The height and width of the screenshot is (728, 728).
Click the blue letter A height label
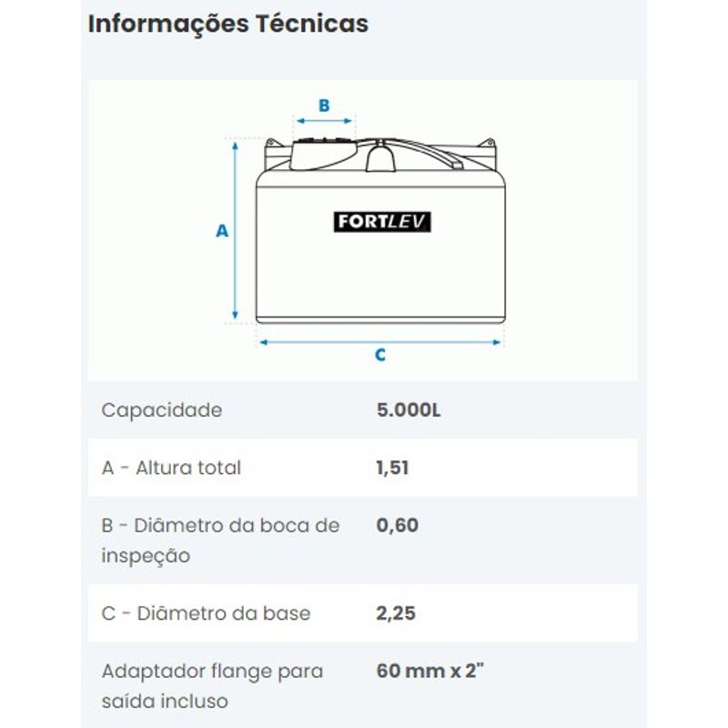click(222, 231)
